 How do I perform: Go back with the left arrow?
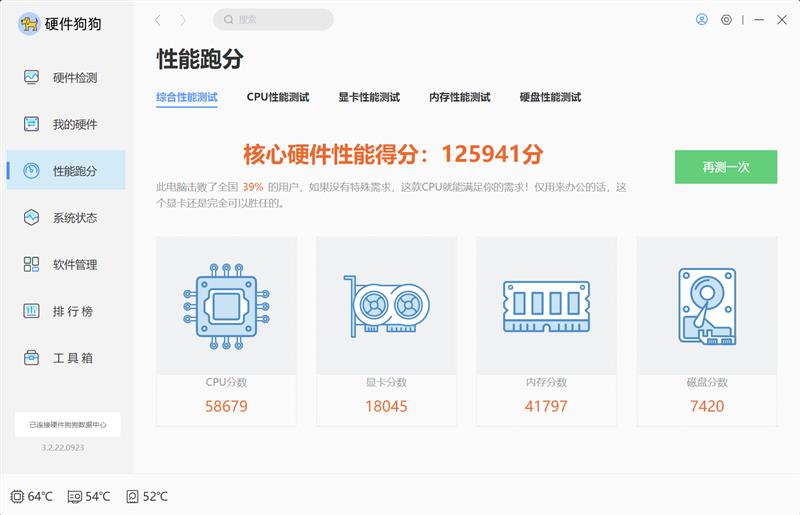[x=158, y=20]
